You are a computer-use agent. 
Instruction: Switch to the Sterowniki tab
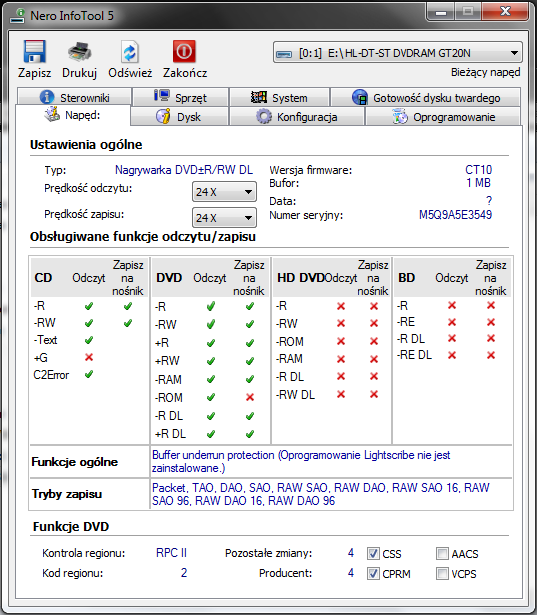pos(75,97)
